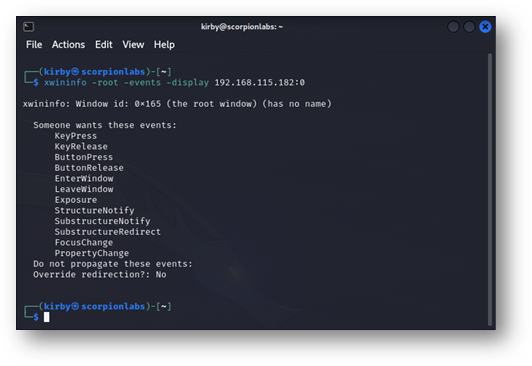The height and width of the screenshot is (366, 532).
Task: Close the terminal window
Action: (485, 26)
